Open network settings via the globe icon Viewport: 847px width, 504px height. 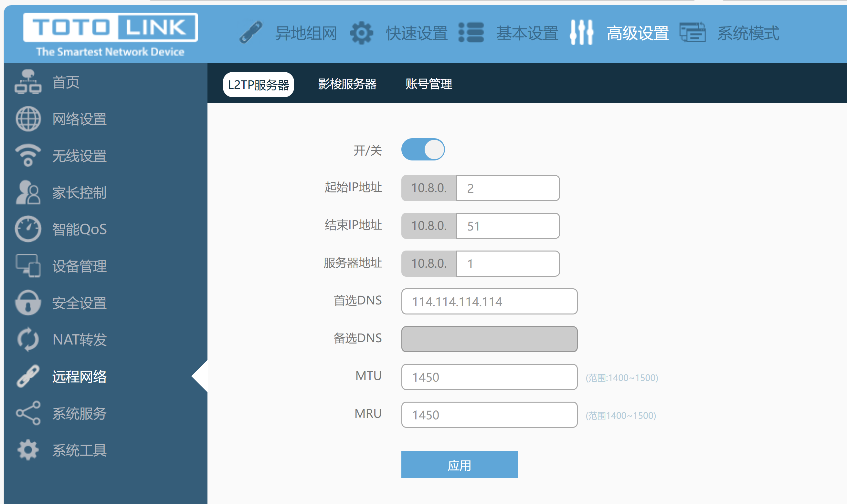click(28, 119)
